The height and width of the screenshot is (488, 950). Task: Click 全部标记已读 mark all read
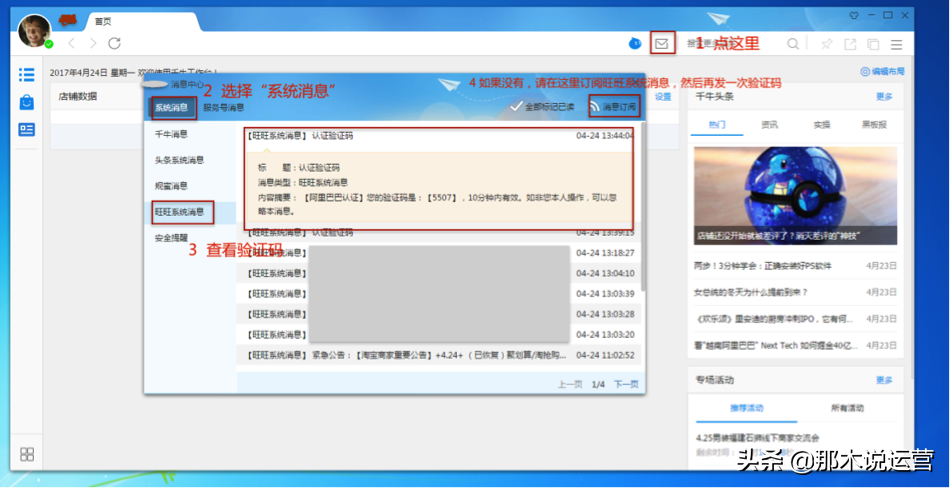click(543, 107)
